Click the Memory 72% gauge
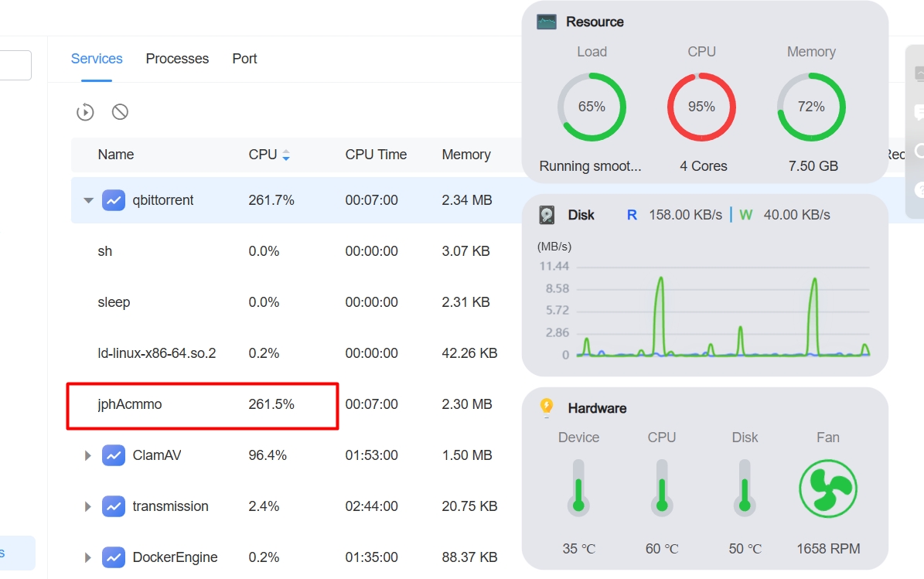Image resolution: width=924 pixels, height=579 pixels. click(x=811, y=107)
